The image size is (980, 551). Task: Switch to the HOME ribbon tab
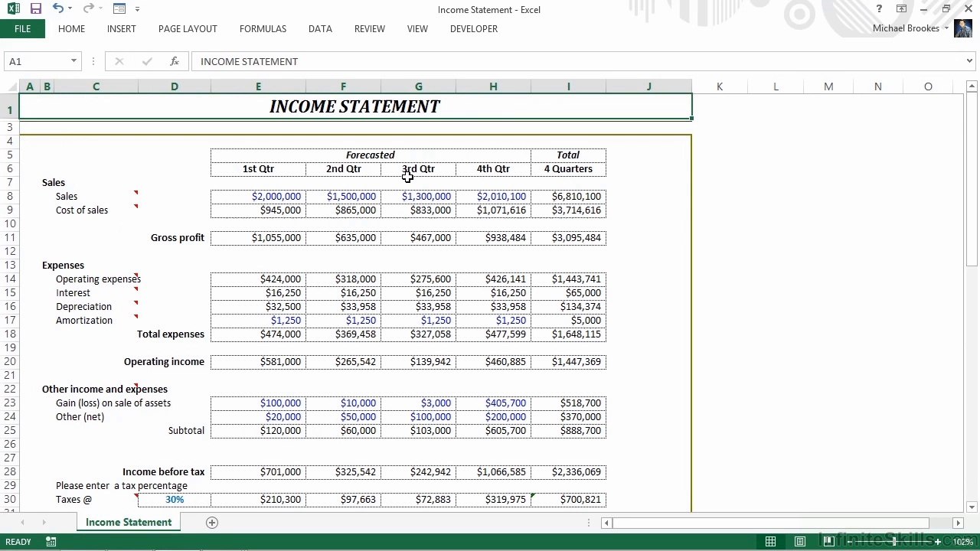[71, 29]
